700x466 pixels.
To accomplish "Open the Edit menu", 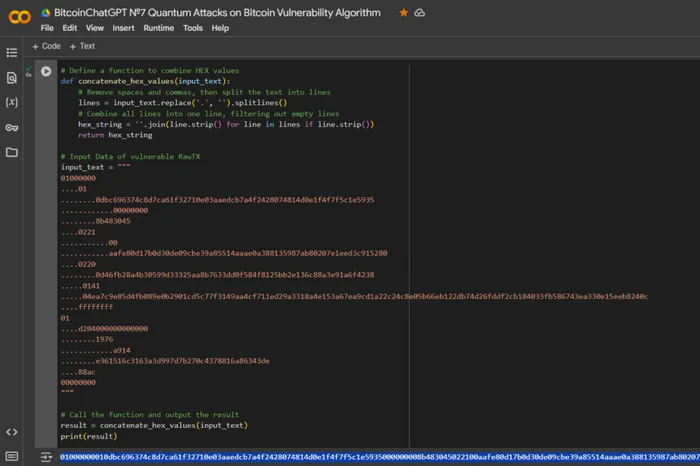I will [70, 28].
